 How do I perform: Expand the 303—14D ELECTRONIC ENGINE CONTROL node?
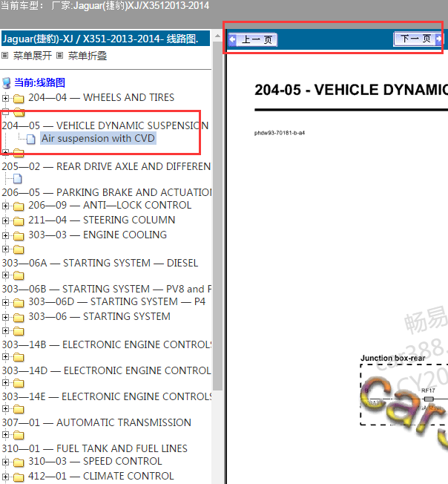coord(5,357)
